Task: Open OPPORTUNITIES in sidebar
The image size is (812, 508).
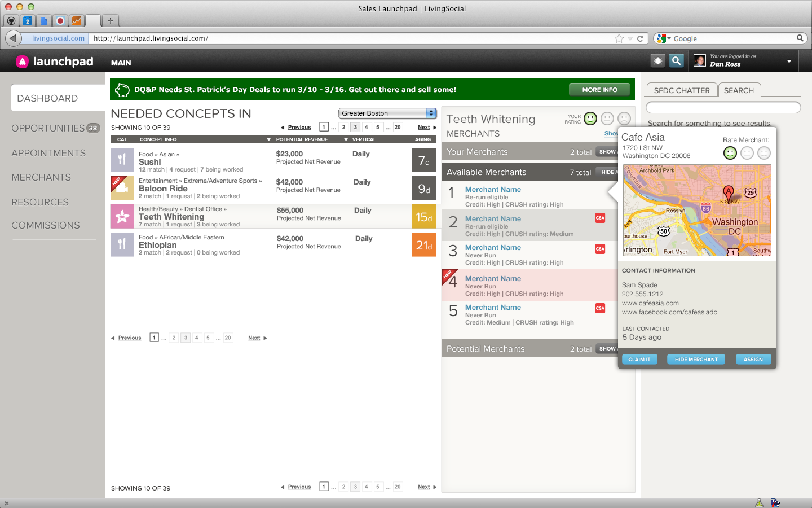Action: tap(48, 128)
